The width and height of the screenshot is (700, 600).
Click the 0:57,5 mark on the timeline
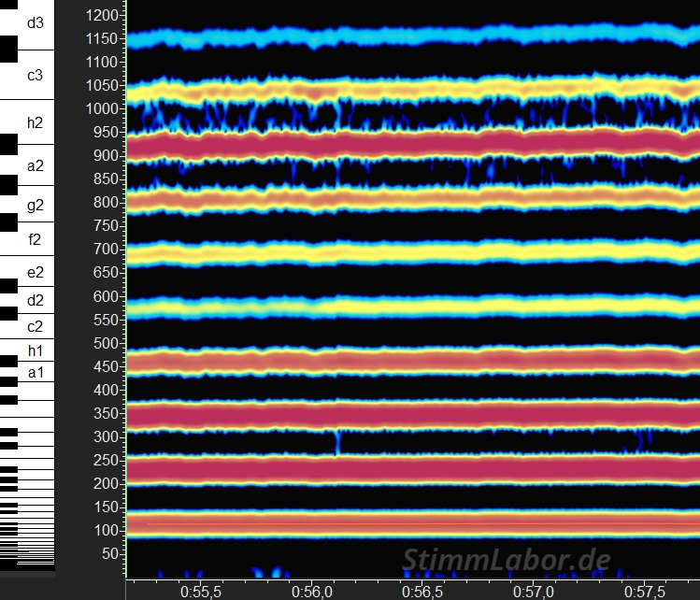pos(646,592)
